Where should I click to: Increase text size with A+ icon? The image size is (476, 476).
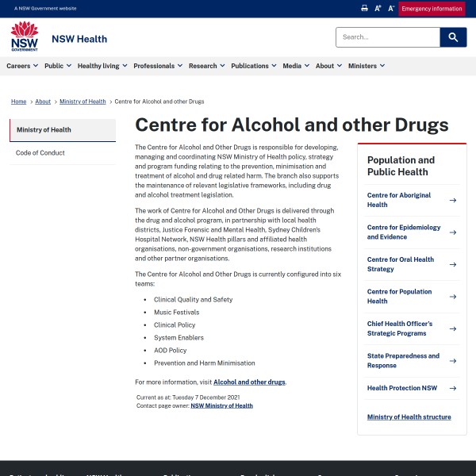click(378, 8)
